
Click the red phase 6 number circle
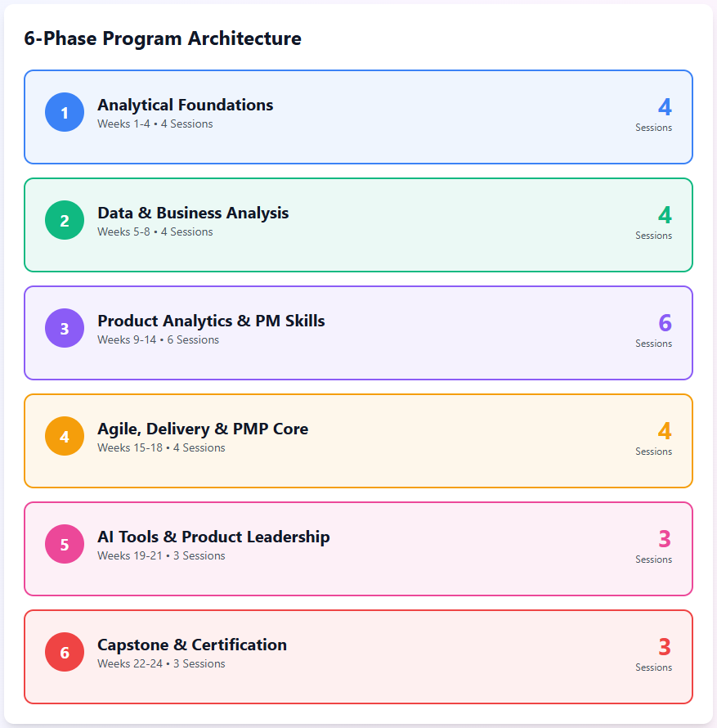coord(65,653)
